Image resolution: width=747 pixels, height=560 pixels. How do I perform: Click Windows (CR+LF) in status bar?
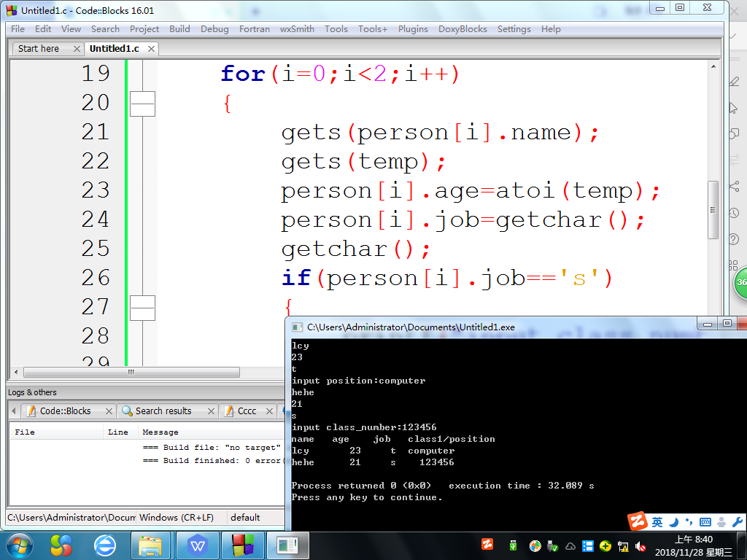pos(177,517)
